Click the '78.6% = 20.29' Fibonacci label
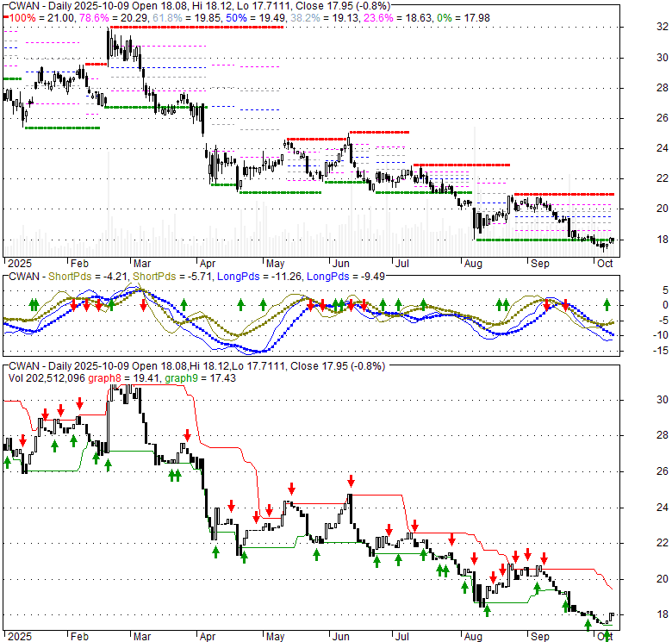Screen dimensions: 672x642 [x=115, y=18]
